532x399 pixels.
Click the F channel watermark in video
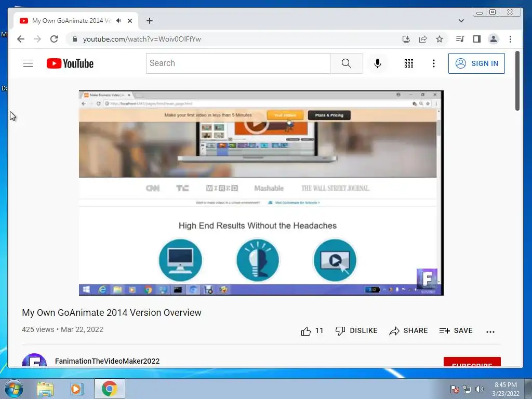pos(427,279)
